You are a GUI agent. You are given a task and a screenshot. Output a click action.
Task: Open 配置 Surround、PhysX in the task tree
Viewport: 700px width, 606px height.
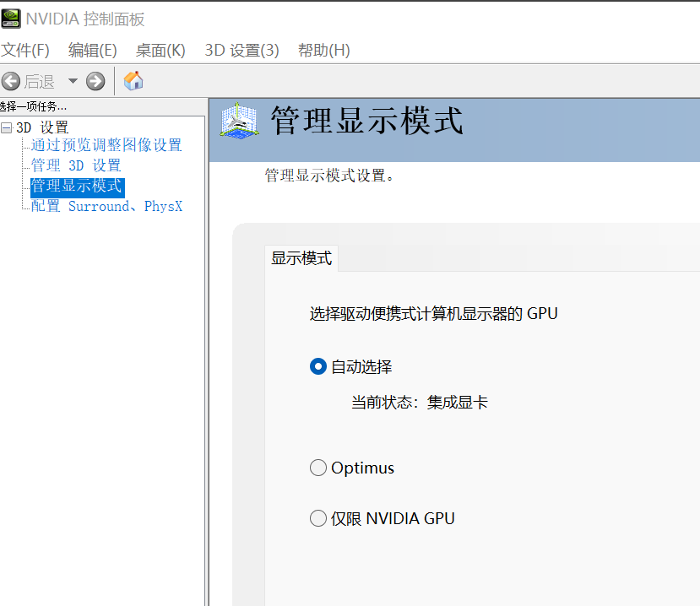[106, 206]
